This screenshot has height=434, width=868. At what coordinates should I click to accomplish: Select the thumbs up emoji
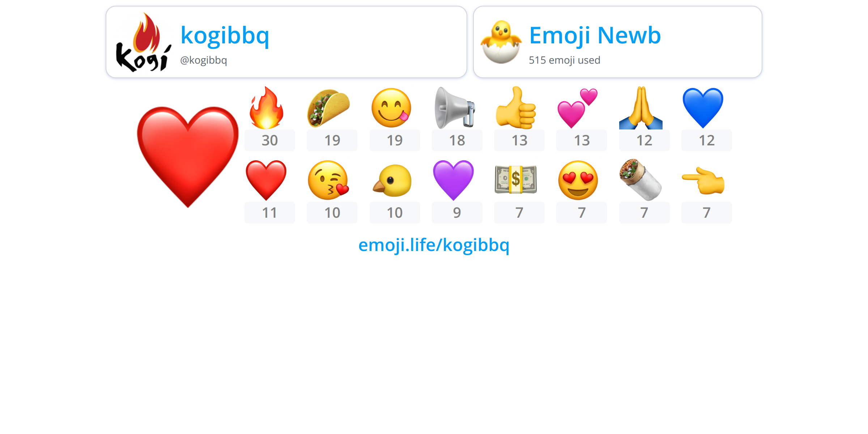516,108
